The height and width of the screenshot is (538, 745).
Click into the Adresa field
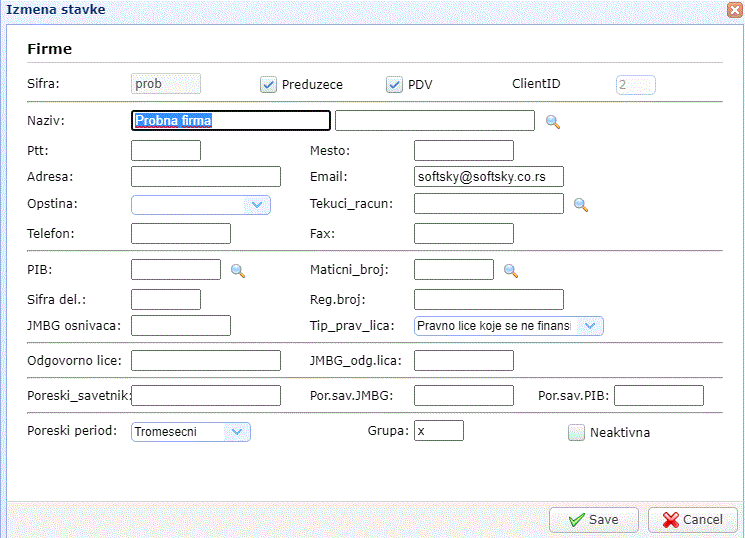point(205,177)
